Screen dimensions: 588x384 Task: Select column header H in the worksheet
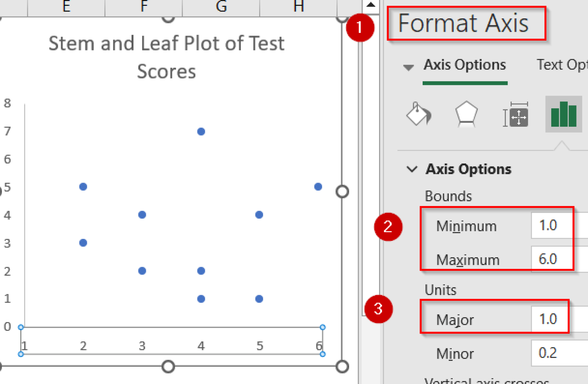[x=298, y=6]
